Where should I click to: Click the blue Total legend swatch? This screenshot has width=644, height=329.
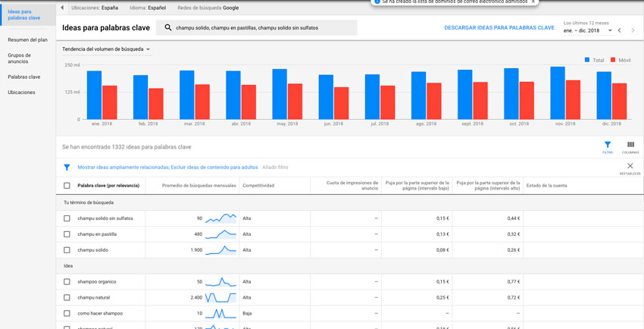click(587, 60)
